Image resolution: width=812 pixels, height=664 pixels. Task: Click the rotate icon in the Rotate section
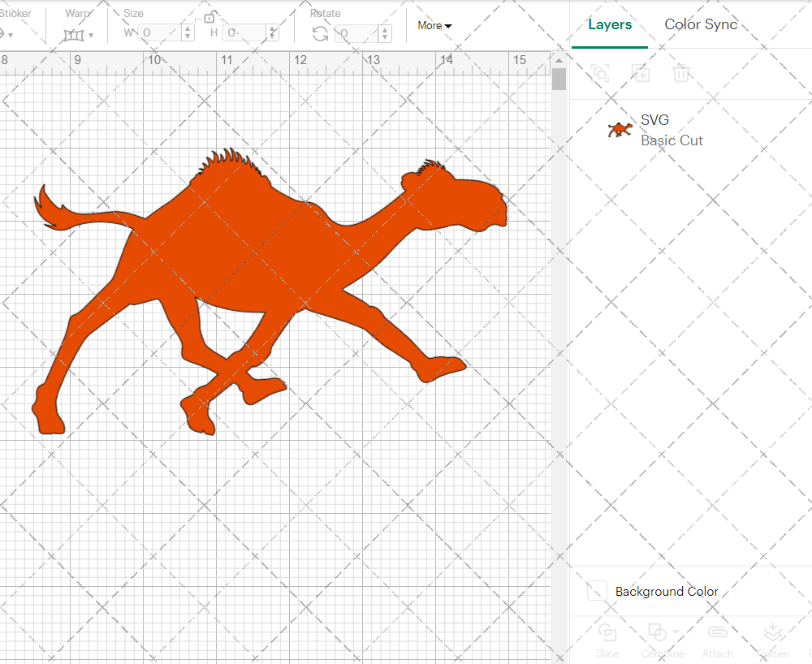pos(320,33)
